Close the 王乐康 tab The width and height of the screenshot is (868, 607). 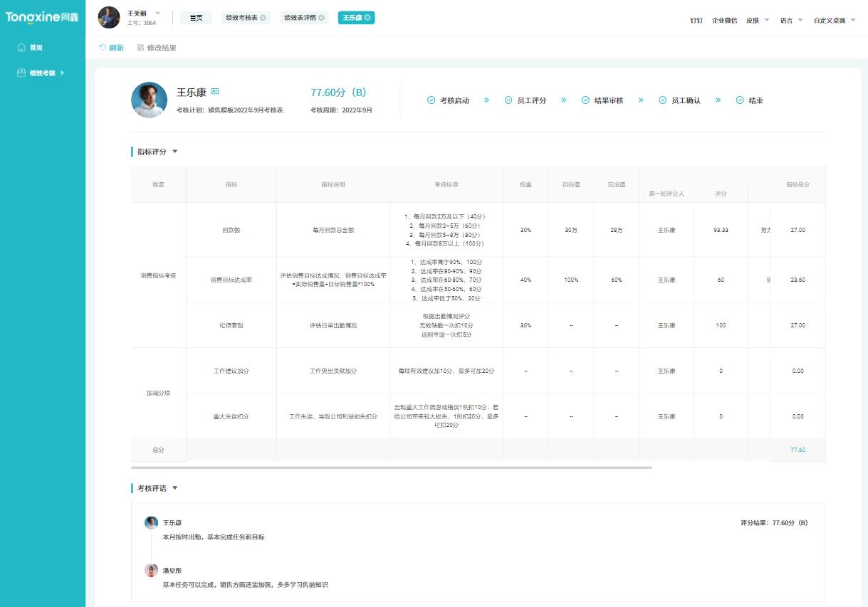tap(367, 18)
